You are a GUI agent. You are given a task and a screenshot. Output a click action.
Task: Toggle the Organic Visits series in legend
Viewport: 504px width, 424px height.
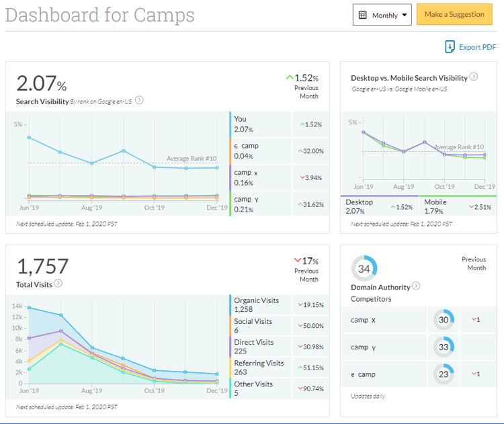[x=256, y=304]
